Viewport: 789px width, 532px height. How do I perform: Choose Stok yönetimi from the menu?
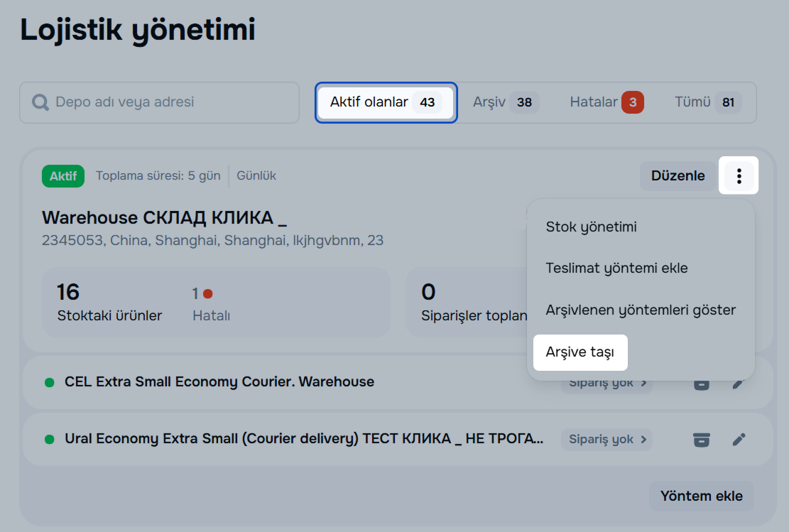pos(591,227)
